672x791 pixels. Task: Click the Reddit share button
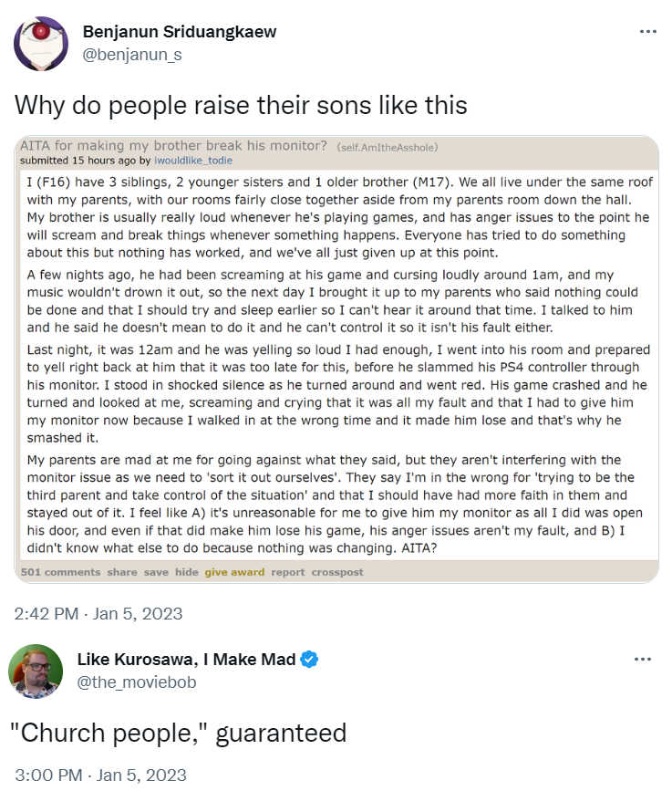[x=121, y=572]
